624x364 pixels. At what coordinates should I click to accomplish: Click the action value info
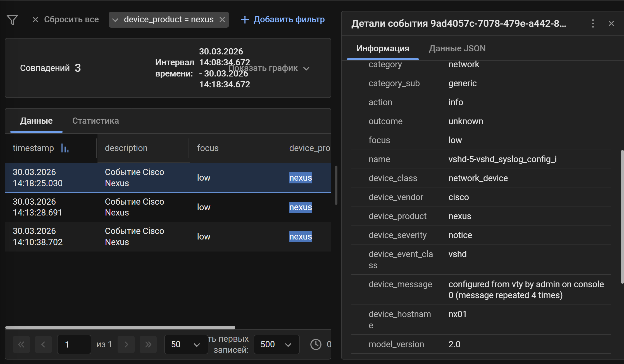tap(456, 102)
